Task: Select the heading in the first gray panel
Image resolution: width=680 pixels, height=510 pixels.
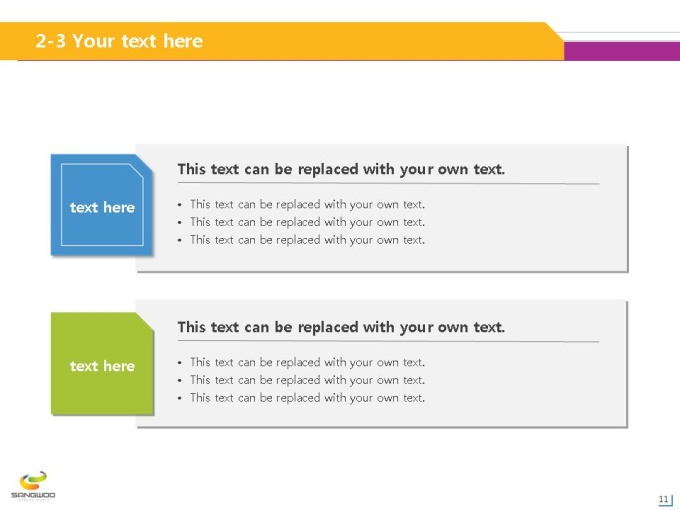Action: (341, 169)
